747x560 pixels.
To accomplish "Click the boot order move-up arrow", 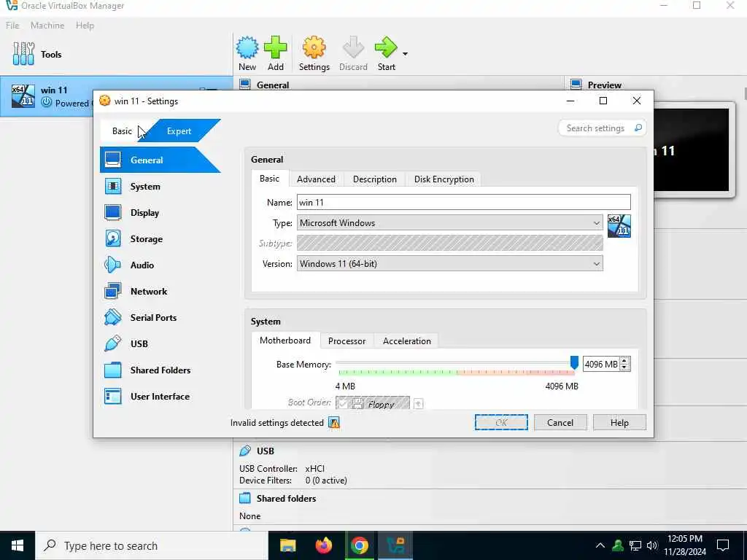I will point(418,404).
